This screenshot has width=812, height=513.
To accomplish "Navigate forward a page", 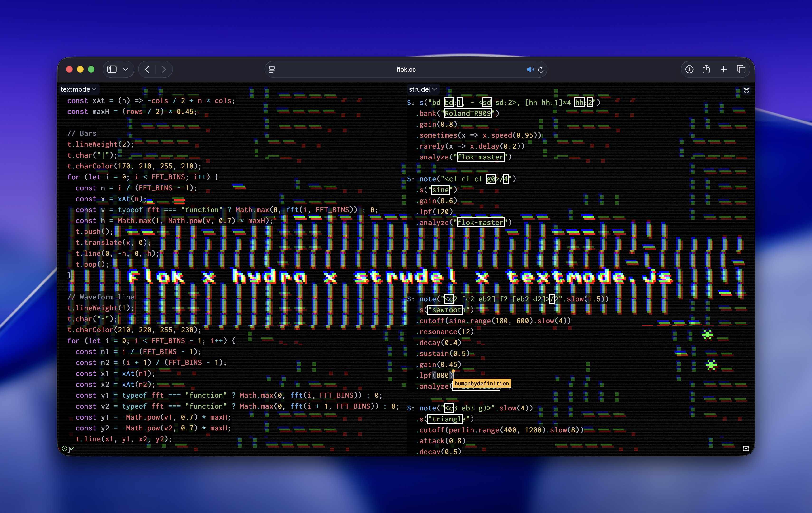I will pyautogui.click(x=164, y=69).
